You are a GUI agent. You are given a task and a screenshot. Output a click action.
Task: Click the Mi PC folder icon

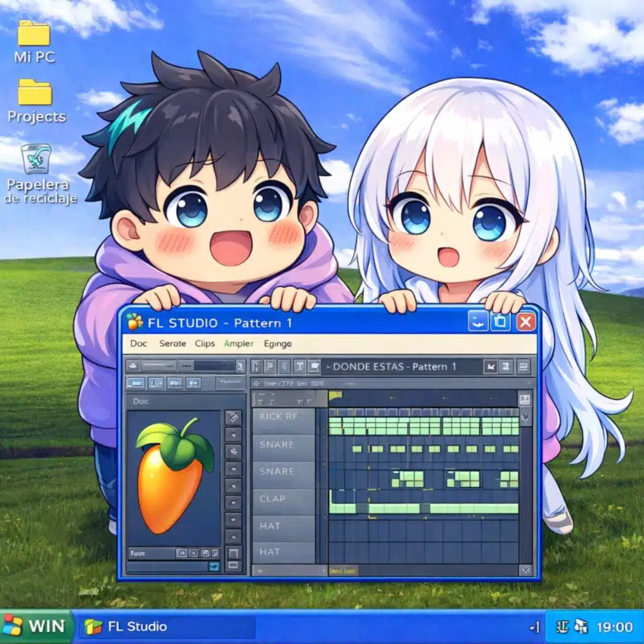[x=34, y=33]
